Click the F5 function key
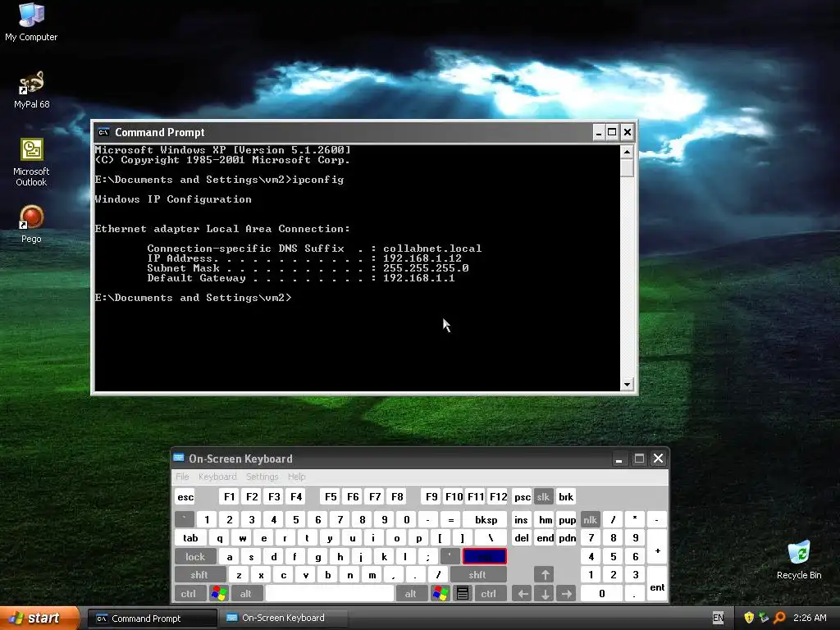The image size is (840, 630). point(331,496)
